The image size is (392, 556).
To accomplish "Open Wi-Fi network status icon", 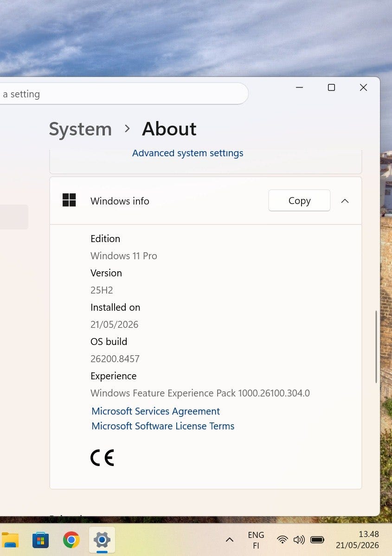I will point(283,540).
